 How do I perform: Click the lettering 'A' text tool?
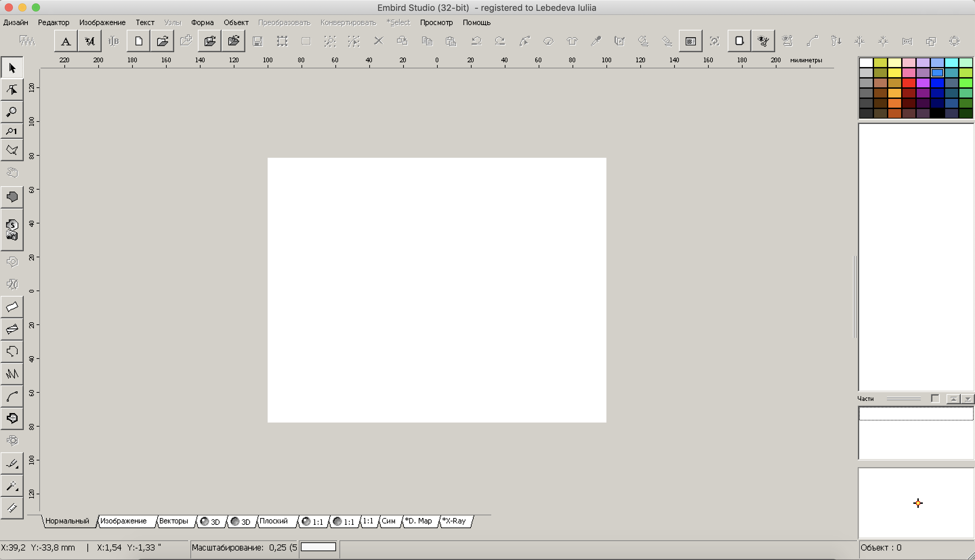click(x=66, y=41)
